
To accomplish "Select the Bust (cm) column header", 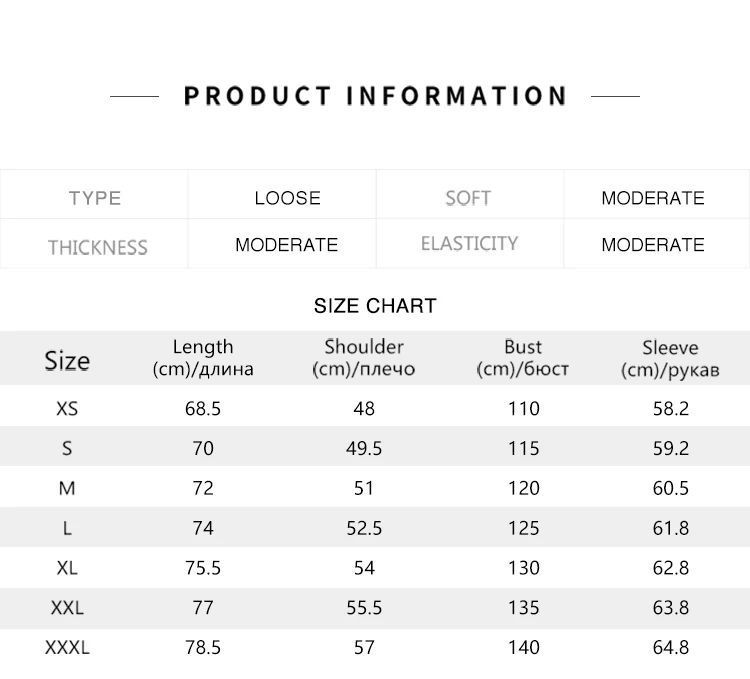I will [x=523, y=358].
